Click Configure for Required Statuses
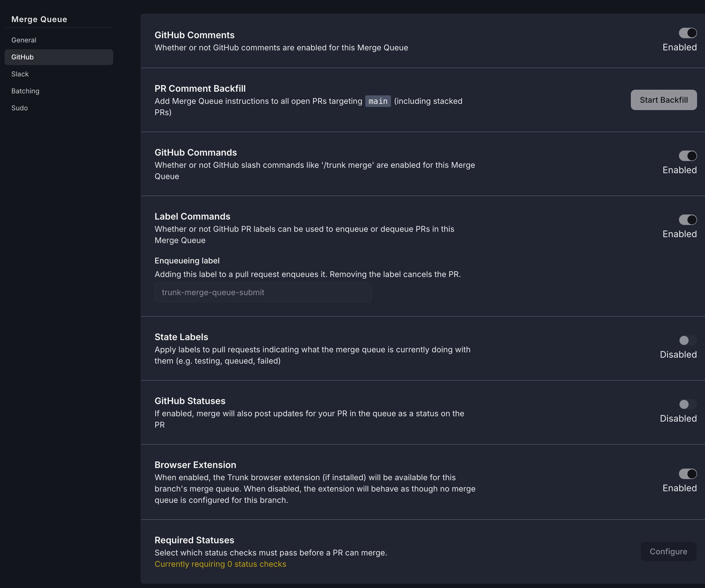 (668, 551)
